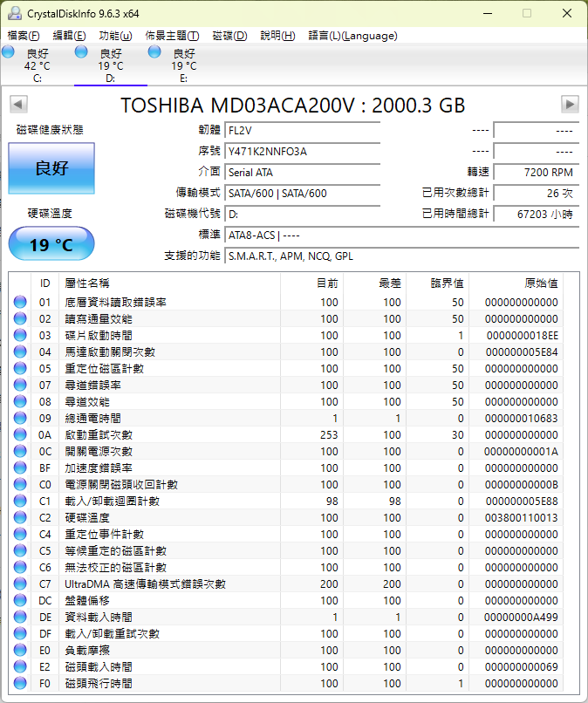Click status orb for attribute C1 row
The image size is (588, 703).
(20, 501)
